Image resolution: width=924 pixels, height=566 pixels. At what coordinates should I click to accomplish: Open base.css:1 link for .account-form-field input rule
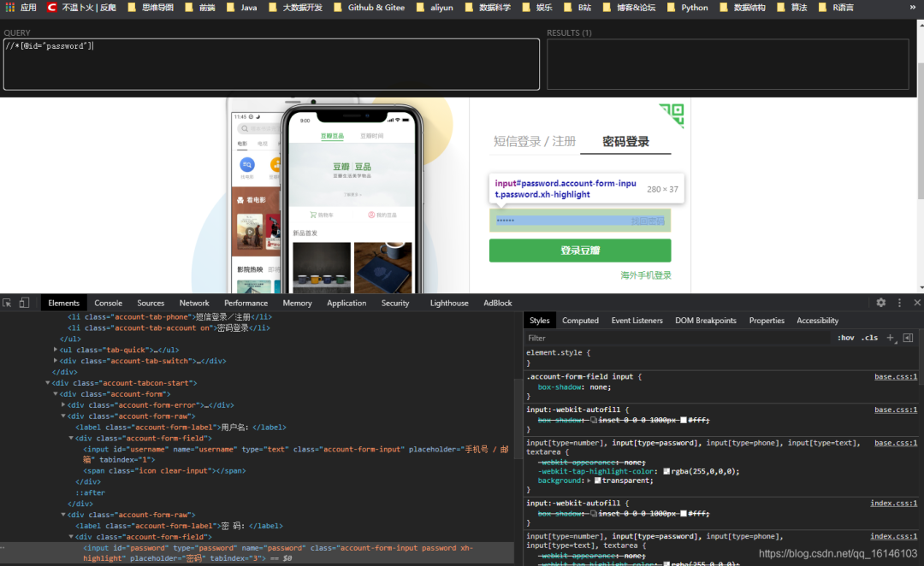tap(896, 376)
